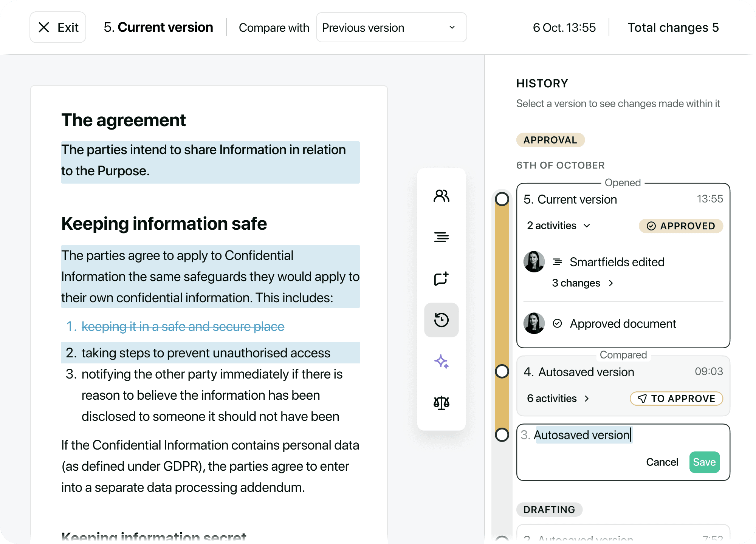Viewport: 756px width, 544px height.
Task: Click the smartfields lines icon in toolbar
Action: pyautogui.click(x=441, y=237)
